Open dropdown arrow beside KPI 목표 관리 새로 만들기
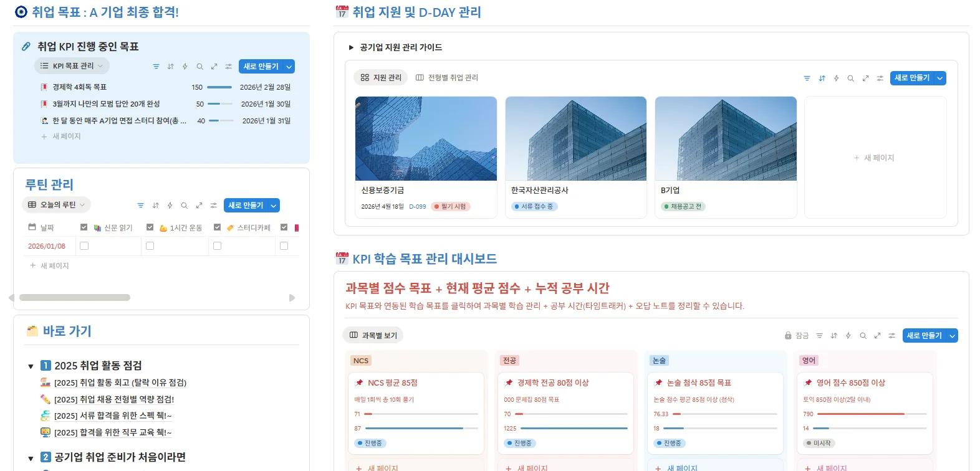The image size is (980, 471). tap(289, 67)
